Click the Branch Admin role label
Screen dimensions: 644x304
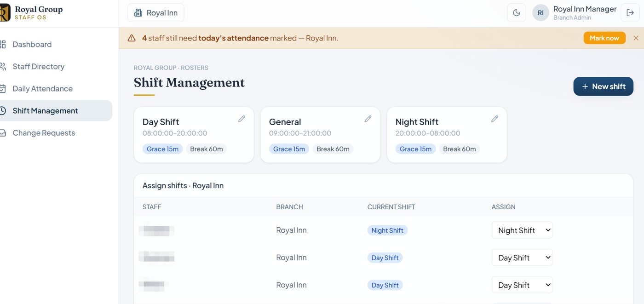pyautogui.click(x=572, y=18)
